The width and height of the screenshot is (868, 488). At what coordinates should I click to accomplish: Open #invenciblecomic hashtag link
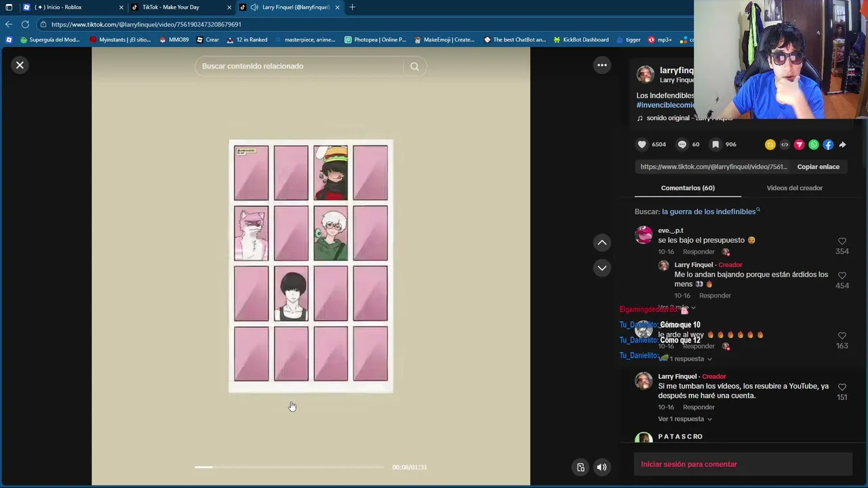click(665, 105)
